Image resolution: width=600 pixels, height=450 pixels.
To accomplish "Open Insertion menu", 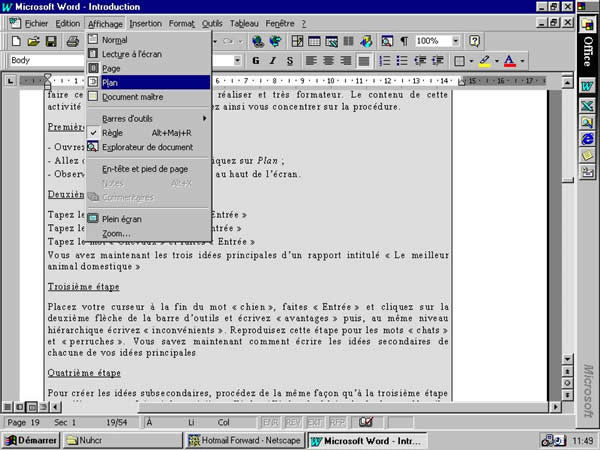I will tap(145, 24).
